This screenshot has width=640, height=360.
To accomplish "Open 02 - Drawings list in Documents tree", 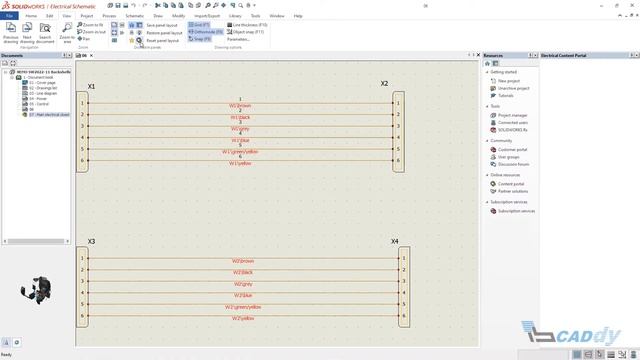I will point(43,88).
